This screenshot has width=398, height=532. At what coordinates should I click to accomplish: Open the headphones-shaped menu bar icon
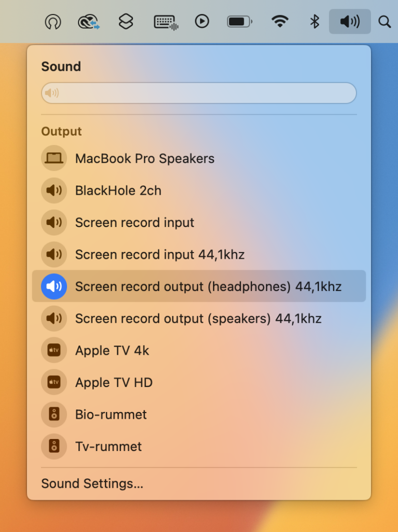52,21
